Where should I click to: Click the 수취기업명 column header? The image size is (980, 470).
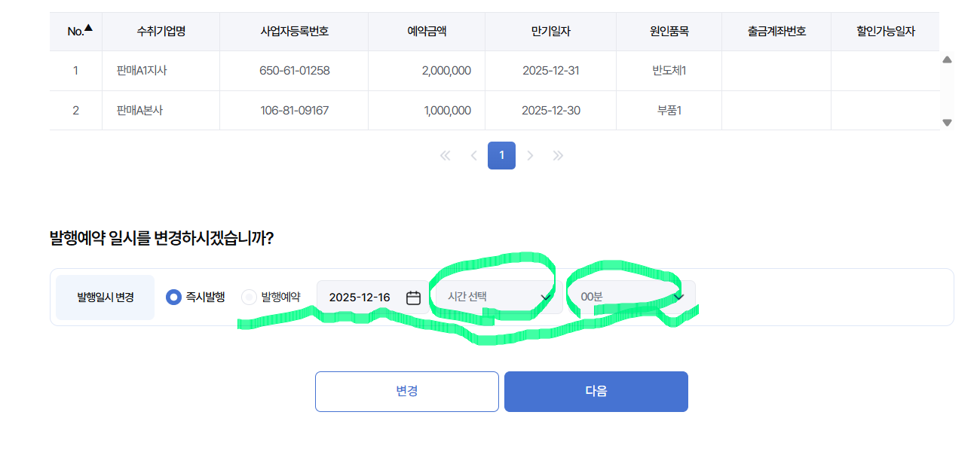pos(161,32)
